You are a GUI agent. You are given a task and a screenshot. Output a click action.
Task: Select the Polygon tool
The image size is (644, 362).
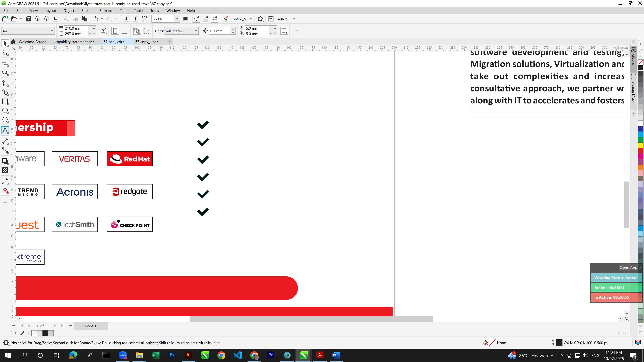pyautogui.click(x=5, y=119)
